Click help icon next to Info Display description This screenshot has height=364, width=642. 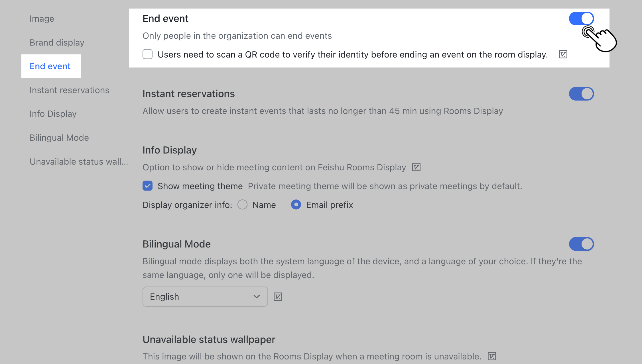[416, 167]
